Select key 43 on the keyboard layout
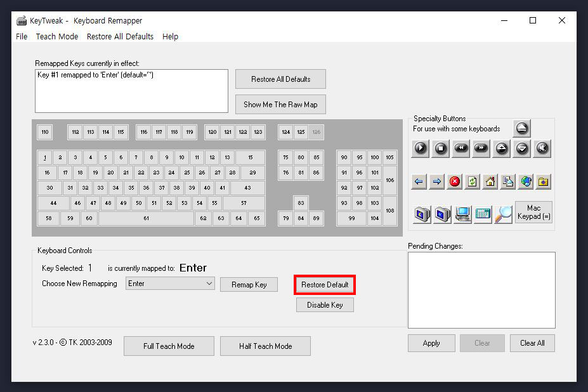The image size is (588, 392). click(x=247, y=188)
